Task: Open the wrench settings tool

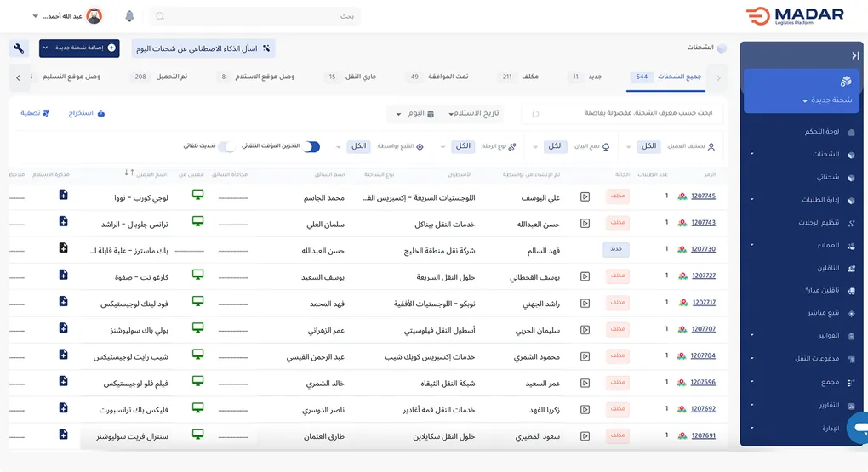Action: [19, 48]
